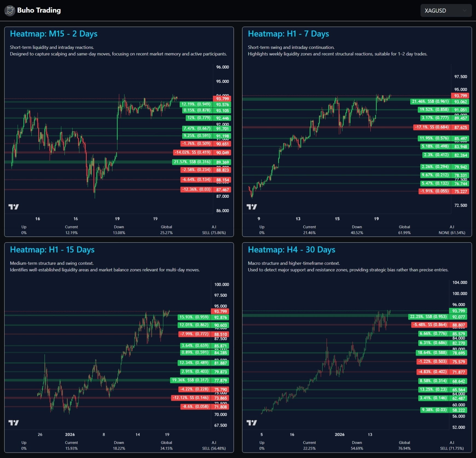Image resolution: width=476 pixels, height=458 pixels.
Task: Click the 19.36% SSB (0.317) level label
Action: 190,380
